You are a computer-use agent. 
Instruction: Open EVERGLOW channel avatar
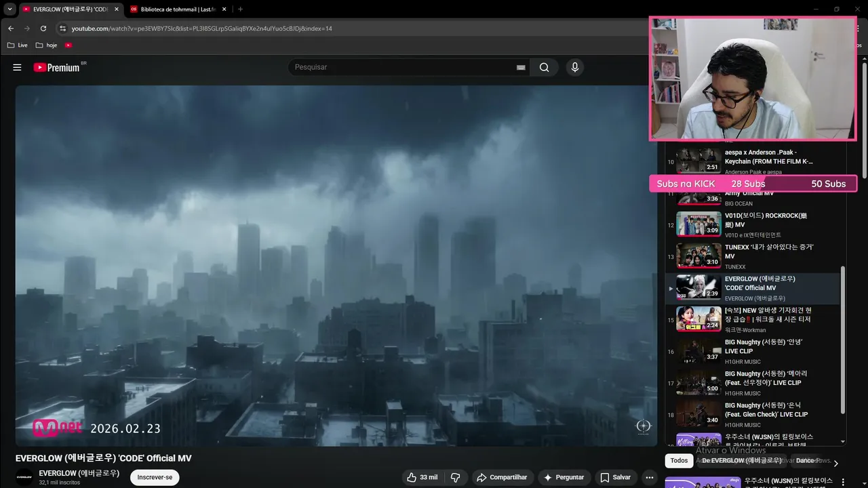[x=24, y=477]
